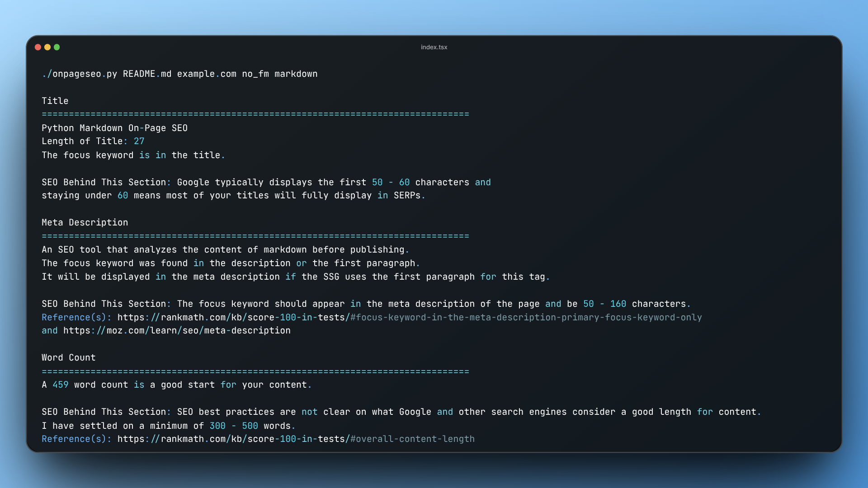Image resolution: width=868 pixels, height=488 pixels.
Task: Click the 'Length of Title: 27' line
Action: tap(93, 141)
